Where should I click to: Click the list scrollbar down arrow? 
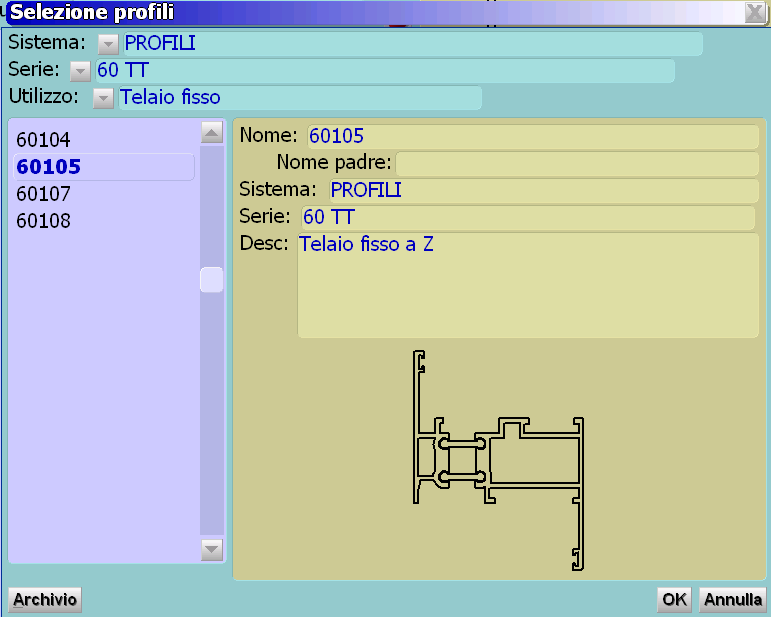(x=212, y=550)
